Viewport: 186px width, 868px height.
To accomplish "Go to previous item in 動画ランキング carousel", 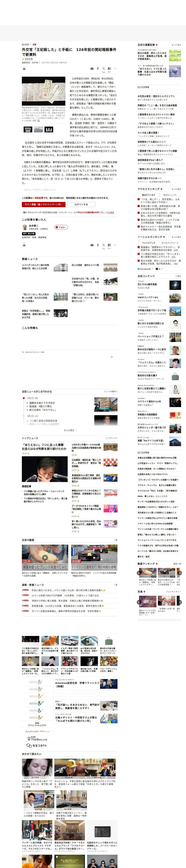I will pos(139,573).
